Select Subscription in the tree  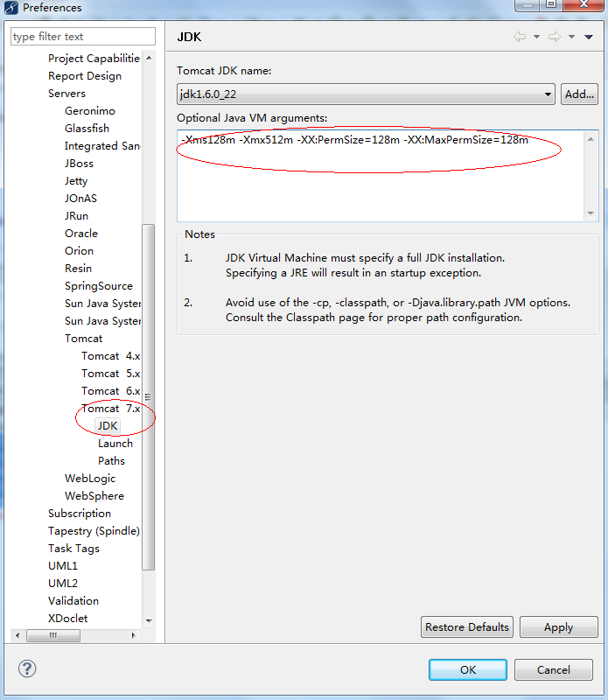[x=80, y=514]
